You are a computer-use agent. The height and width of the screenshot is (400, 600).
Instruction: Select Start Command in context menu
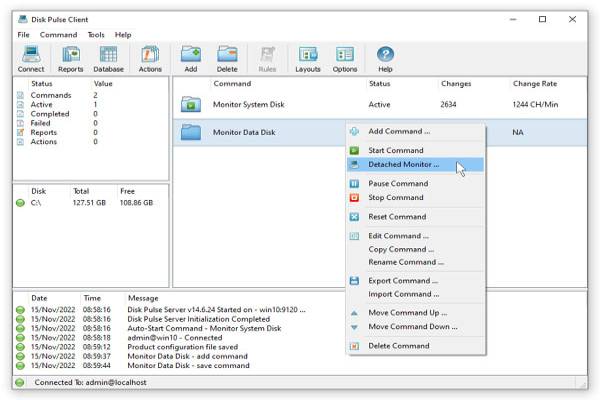[x=396, y=150]
